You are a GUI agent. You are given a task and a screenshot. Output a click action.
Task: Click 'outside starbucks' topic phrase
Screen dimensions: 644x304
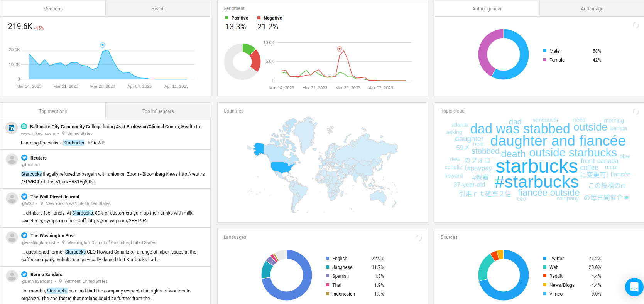coord(573,153)
